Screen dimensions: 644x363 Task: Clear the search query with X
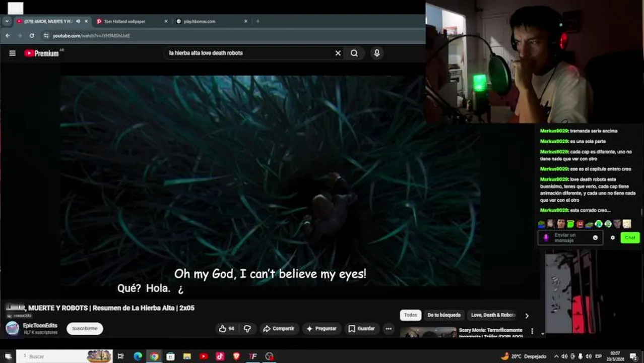338,53
